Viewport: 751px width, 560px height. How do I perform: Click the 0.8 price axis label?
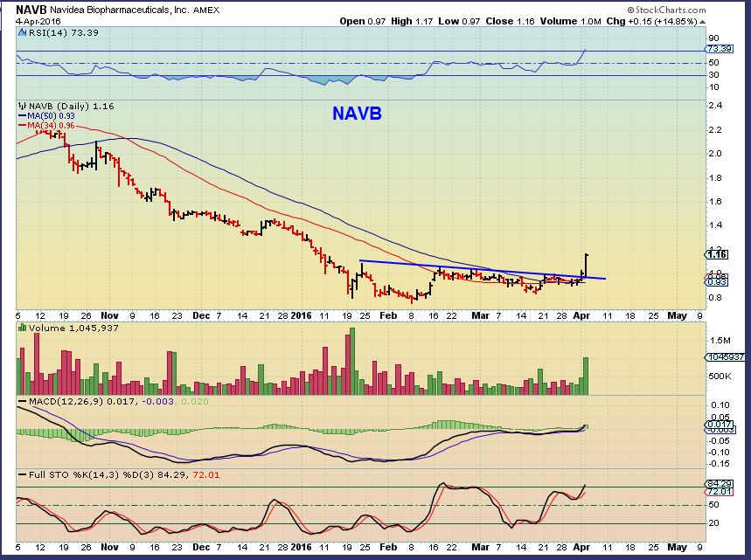pyautogui.click(x=715, y=297)
